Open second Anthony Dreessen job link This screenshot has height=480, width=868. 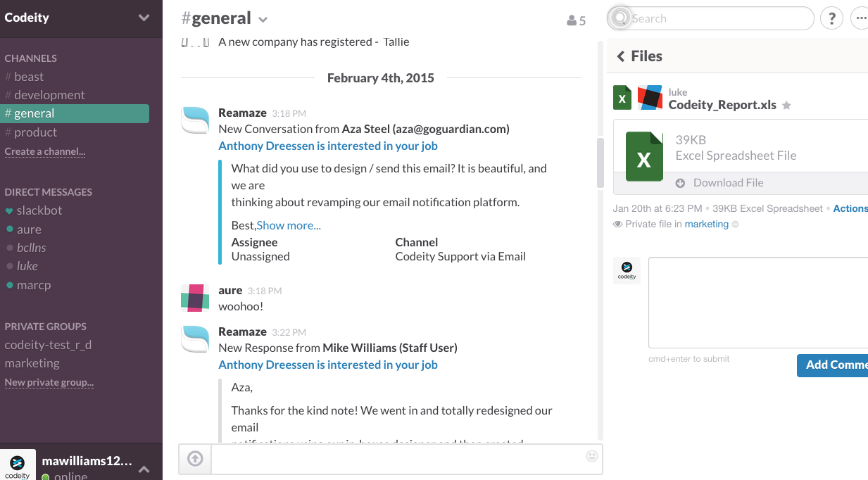pyautogui.click(x=328, y=365)
